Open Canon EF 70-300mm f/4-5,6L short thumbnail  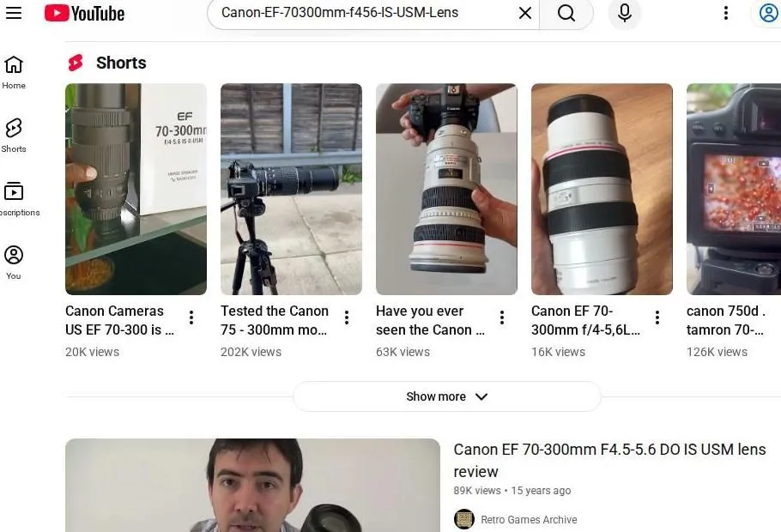point(602,189)
